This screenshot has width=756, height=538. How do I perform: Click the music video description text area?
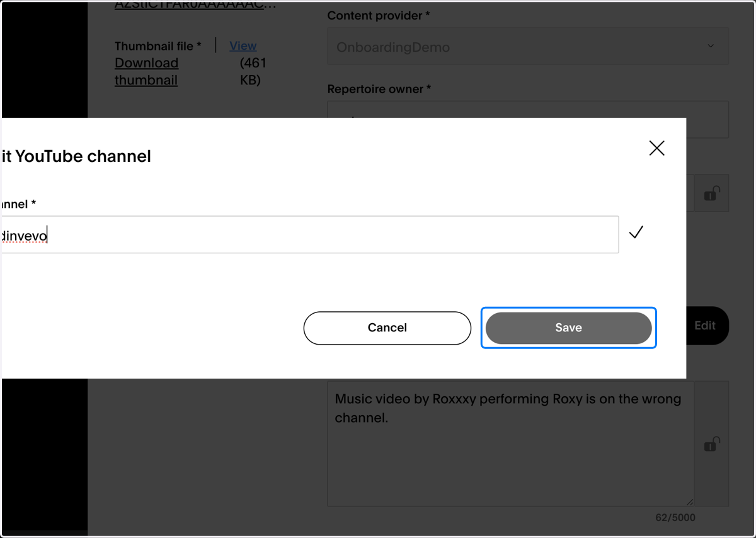pyautogui.click(x=510, y=443)
